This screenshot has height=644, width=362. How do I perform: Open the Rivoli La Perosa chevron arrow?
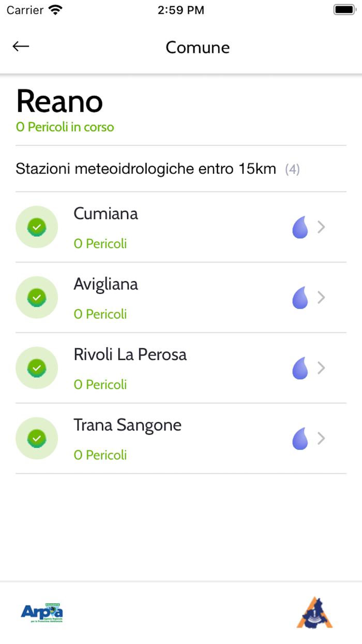[x=321, y=368]
